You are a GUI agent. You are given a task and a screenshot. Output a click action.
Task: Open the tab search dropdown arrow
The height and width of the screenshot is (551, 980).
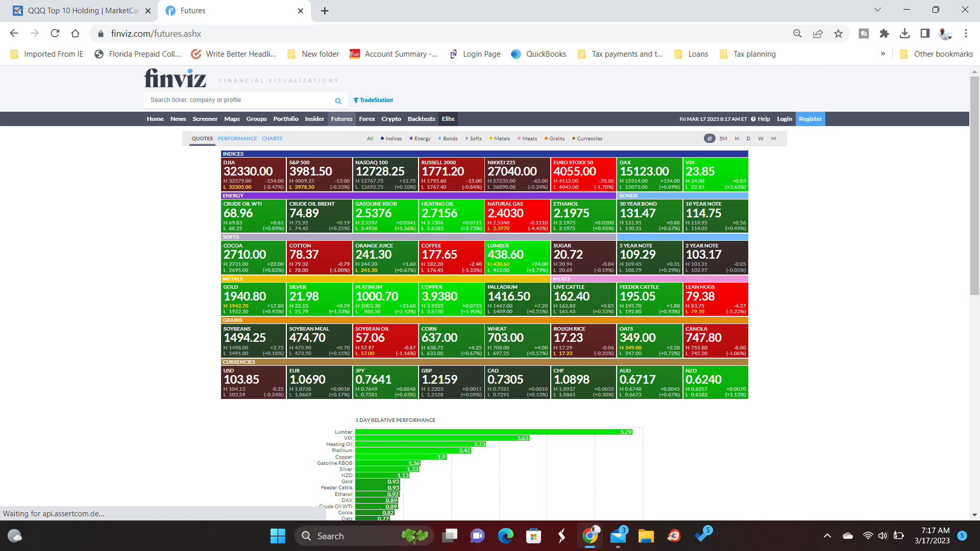877,10
